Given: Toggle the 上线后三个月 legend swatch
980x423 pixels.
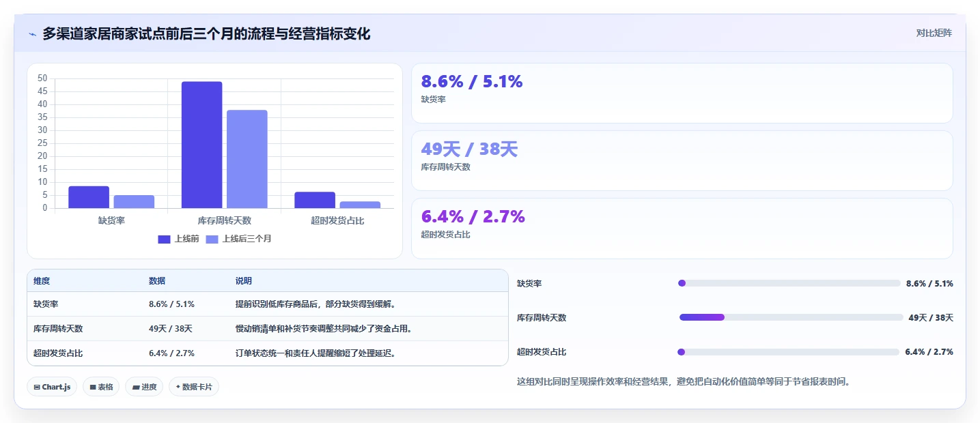Looking at the screenshot, I should point(212,239).
